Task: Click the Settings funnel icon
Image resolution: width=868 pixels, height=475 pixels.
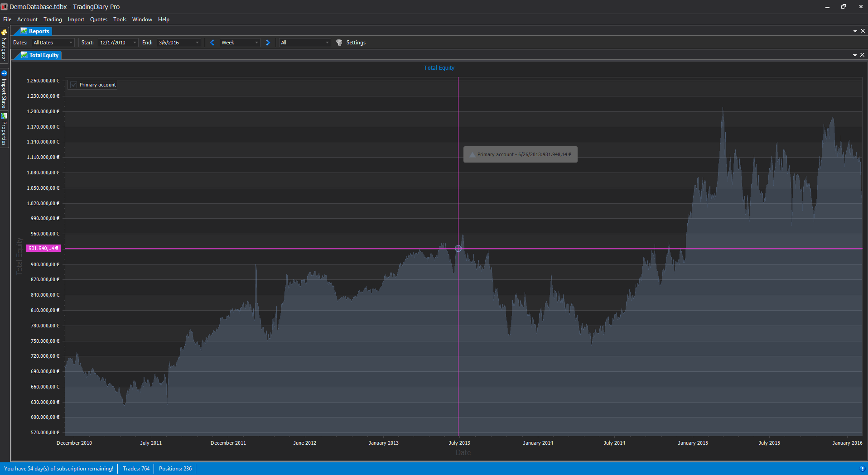Action: click(x=339, y=43)
